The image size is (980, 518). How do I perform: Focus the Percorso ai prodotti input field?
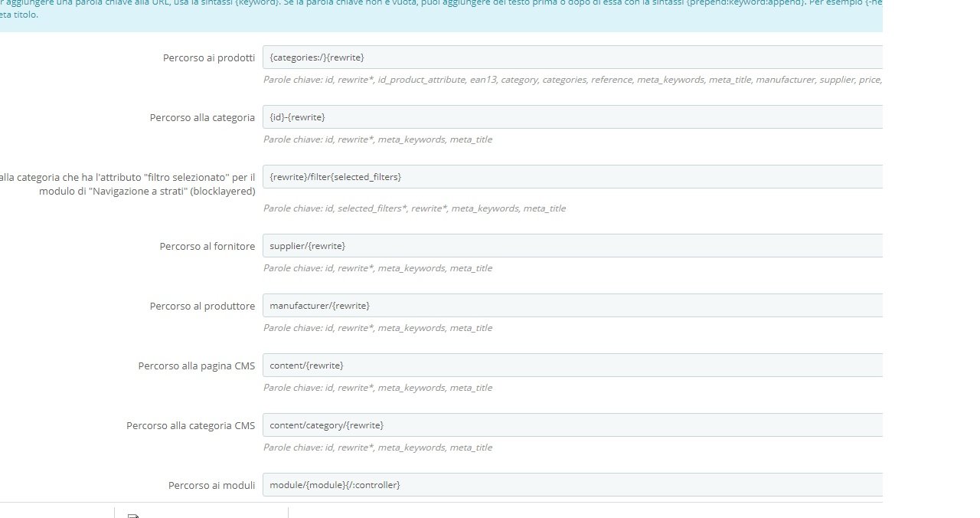point(573,57)
